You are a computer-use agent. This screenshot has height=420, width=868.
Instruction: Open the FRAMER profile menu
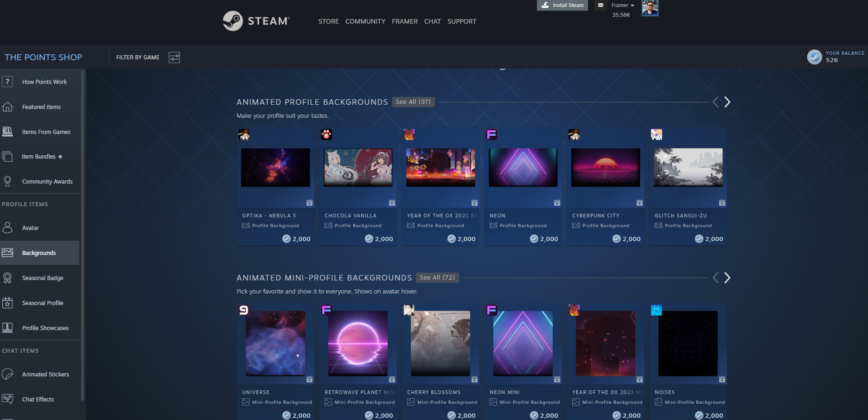click(405, 21)
